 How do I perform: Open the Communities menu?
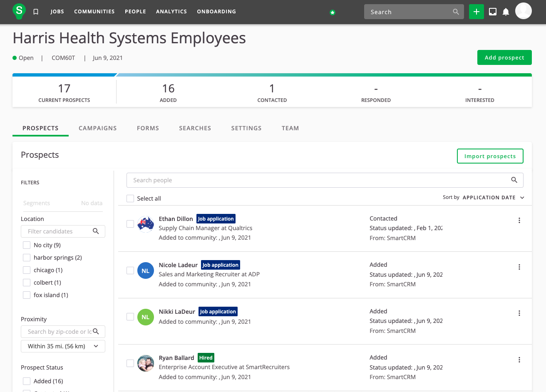(94, 12)
